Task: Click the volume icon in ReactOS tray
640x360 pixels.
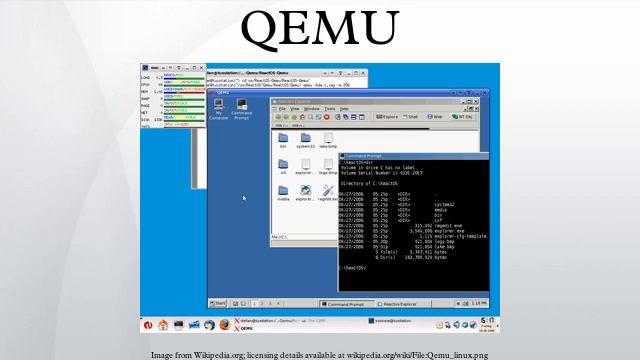Action: point(465,304)
